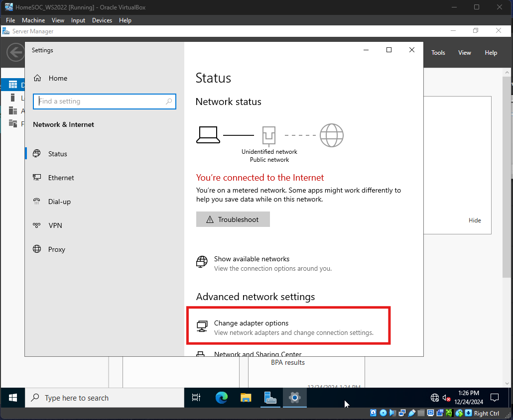The height and width of the screenshot is (420, 513).
Task: Open the Windows notification center
Action: [495, 398]
